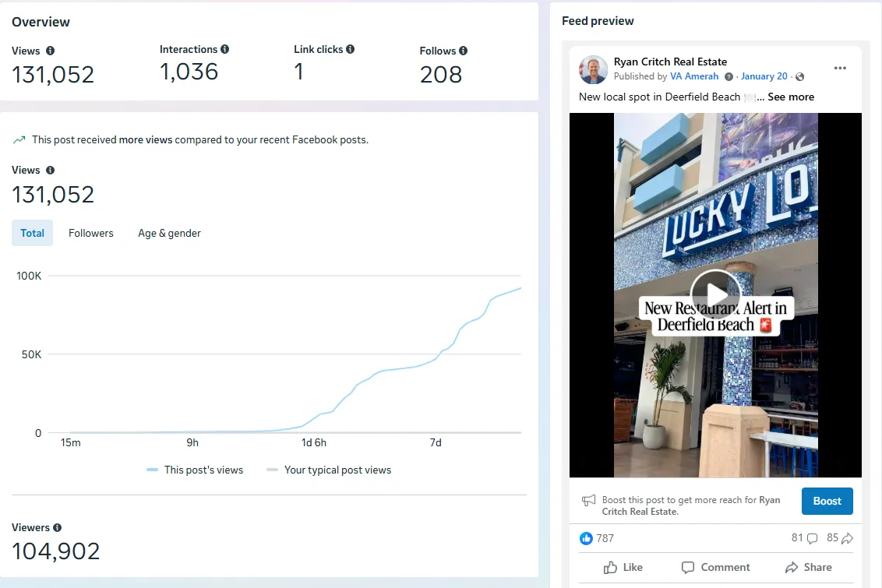The width and height of the screenshot is (882, 588).
Task: Click the share count arrow icon
Action: point(848,538)
